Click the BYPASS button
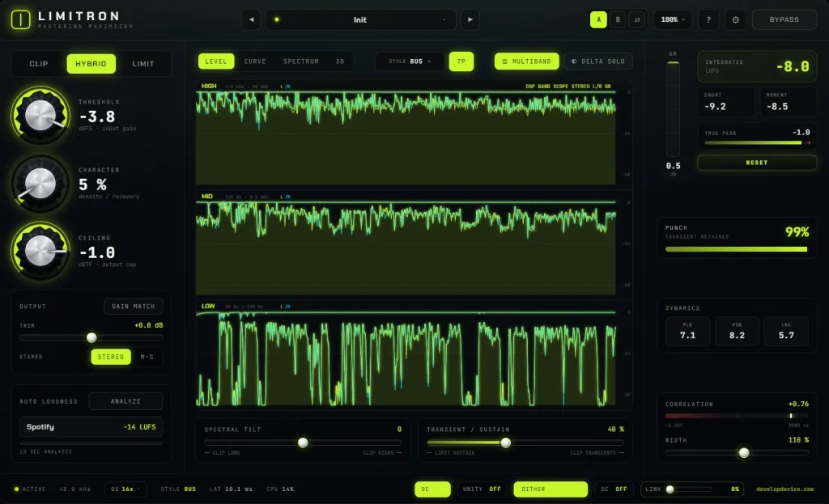The height and width of the screenshot is (504, 829). point(784,19)
